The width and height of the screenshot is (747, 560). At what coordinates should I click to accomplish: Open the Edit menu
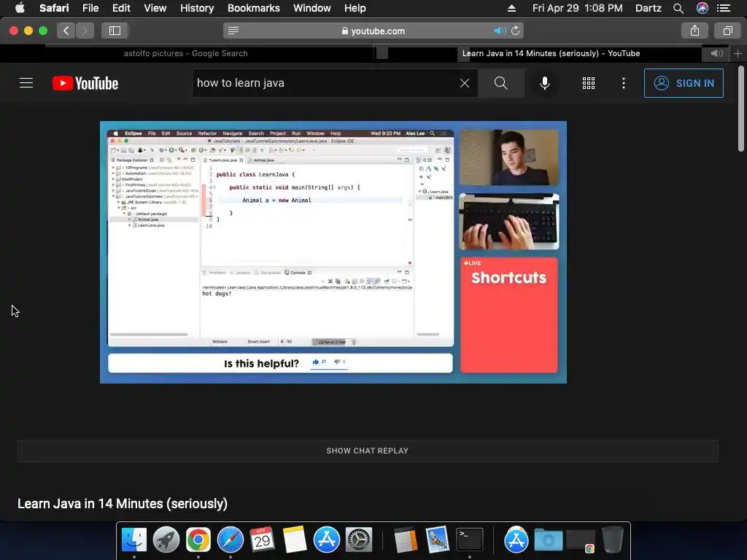pyautogui.click(x=121, y=8)
